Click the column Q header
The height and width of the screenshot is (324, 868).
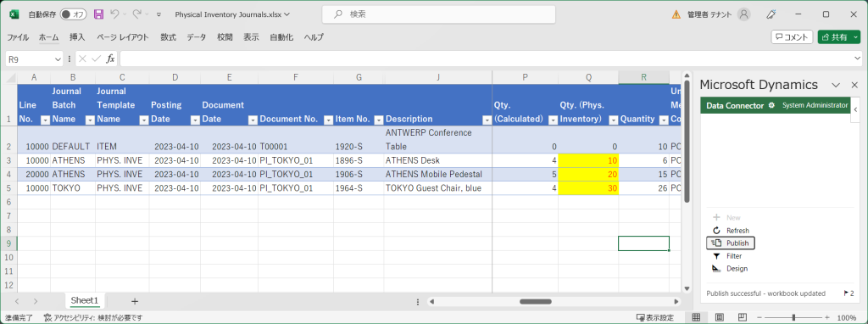coord(588,77)
